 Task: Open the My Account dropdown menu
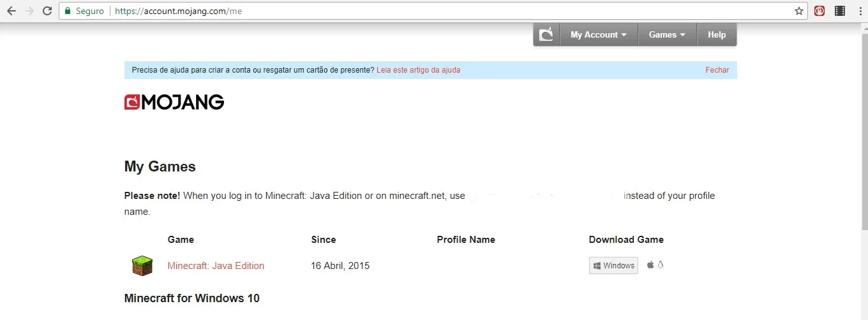click(599, 34)
